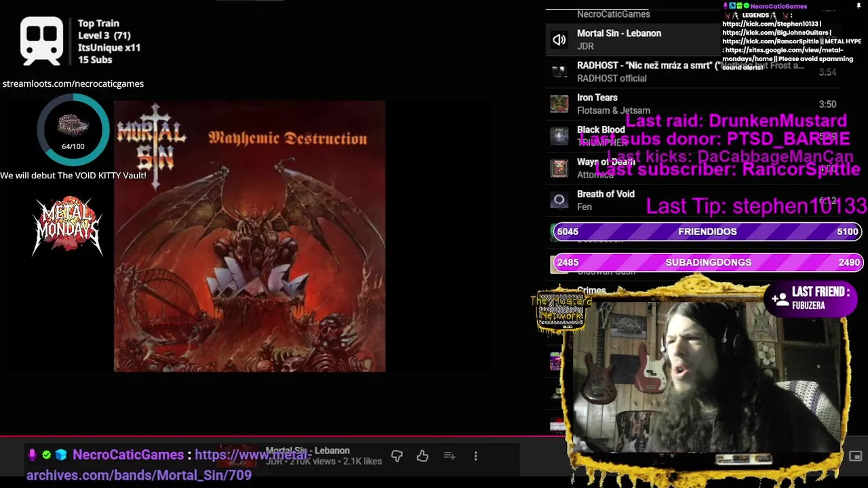Click the NecroCaticGames name in top chat overlay
Screen dimensions: 868x488
click(x=778, y=6)
